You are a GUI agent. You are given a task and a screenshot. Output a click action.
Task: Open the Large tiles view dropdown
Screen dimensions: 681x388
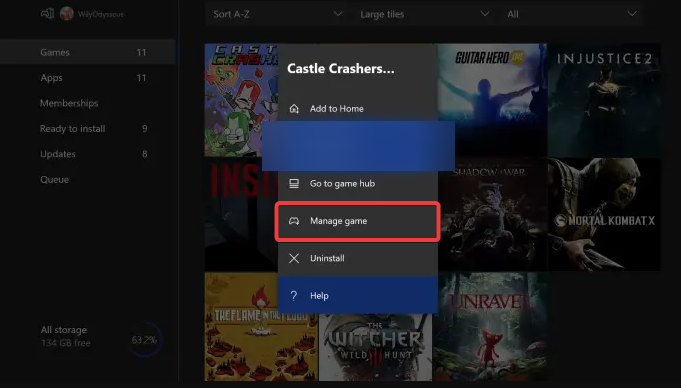click(x=425, y=14)
